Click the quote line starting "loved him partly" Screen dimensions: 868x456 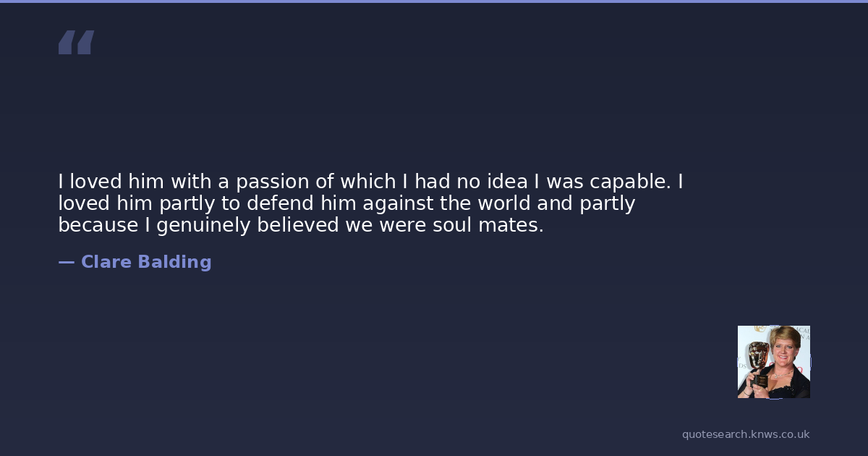pyautogui.click(x=346, y=203)
